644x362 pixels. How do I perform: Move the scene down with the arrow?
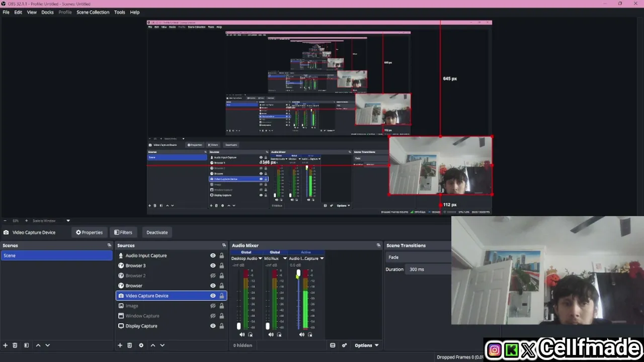point(48,345)
